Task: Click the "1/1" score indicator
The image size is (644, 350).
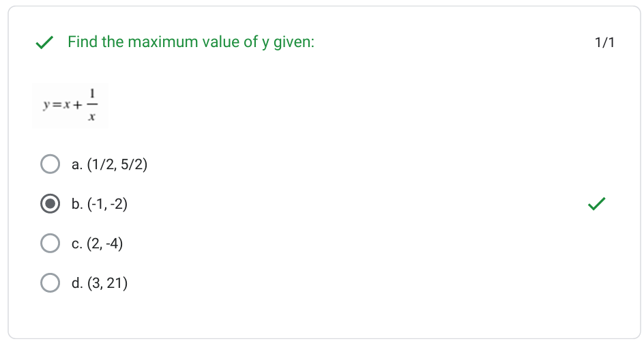Action: [x=604, y=43]
